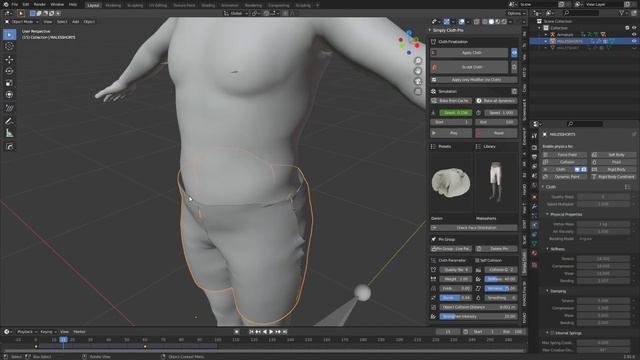Image resolution: width=640 pixels, height=360 pixels.
Task: Select the Transform tool
Action: tap(9, 95)
